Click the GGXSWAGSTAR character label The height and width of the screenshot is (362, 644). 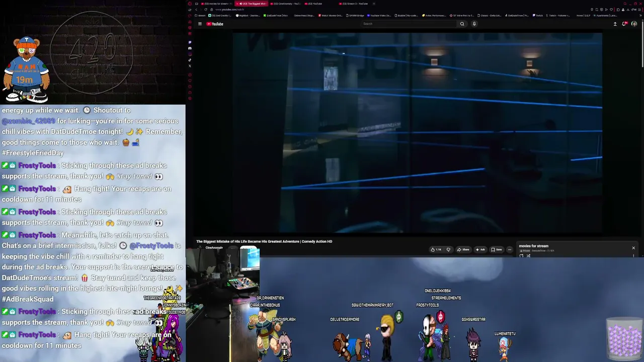click(473, 319)
